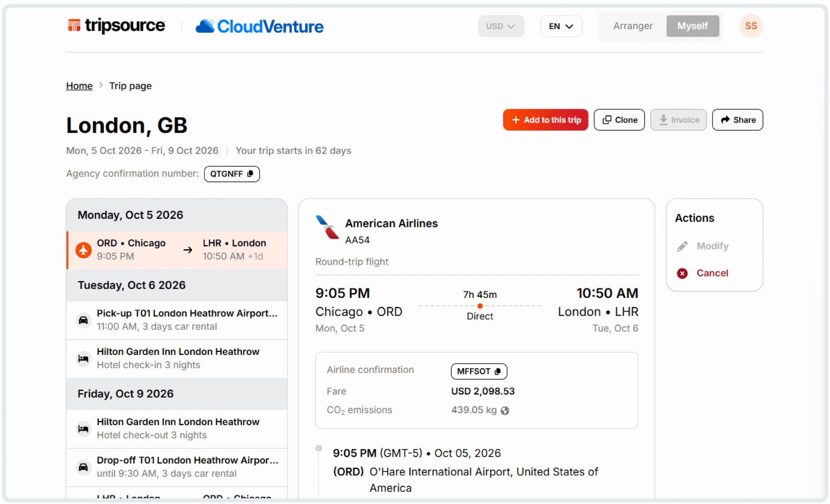Click the tripsource logo

tap(116, 26)
